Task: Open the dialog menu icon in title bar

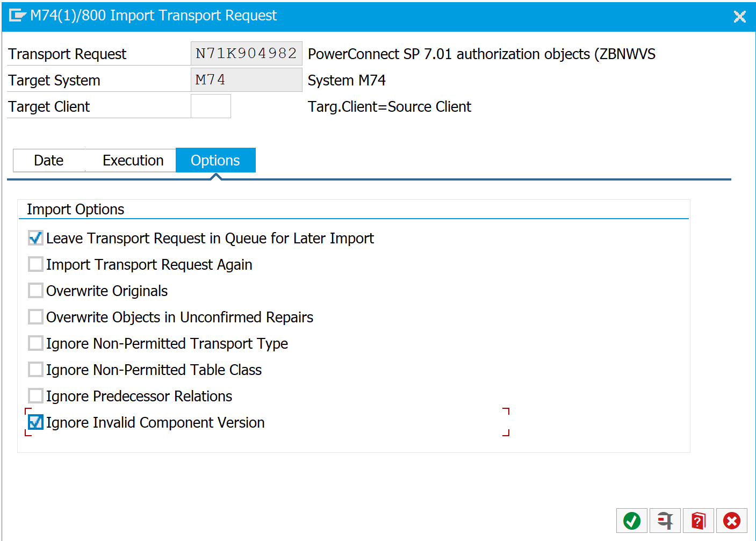Action: (17, 16)
